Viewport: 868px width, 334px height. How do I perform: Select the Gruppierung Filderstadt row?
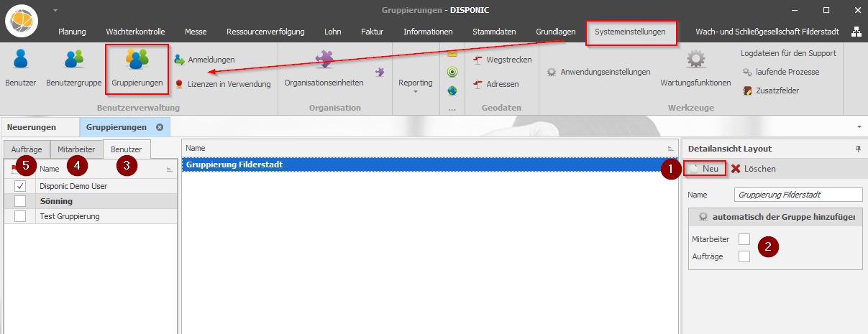429,164
